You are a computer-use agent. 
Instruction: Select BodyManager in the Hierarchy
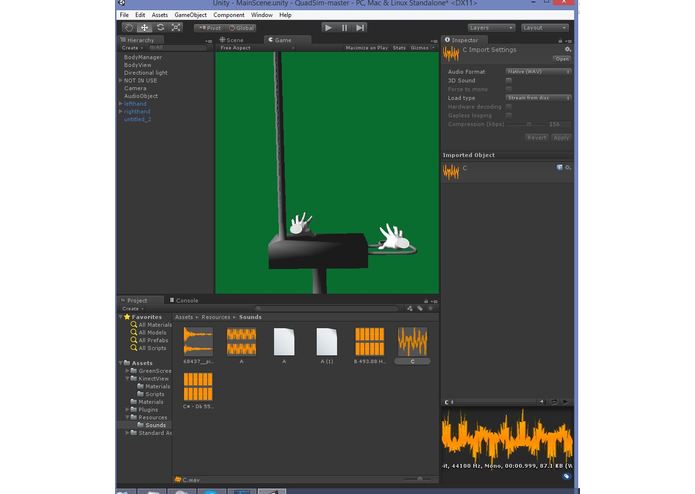[143, 57]
